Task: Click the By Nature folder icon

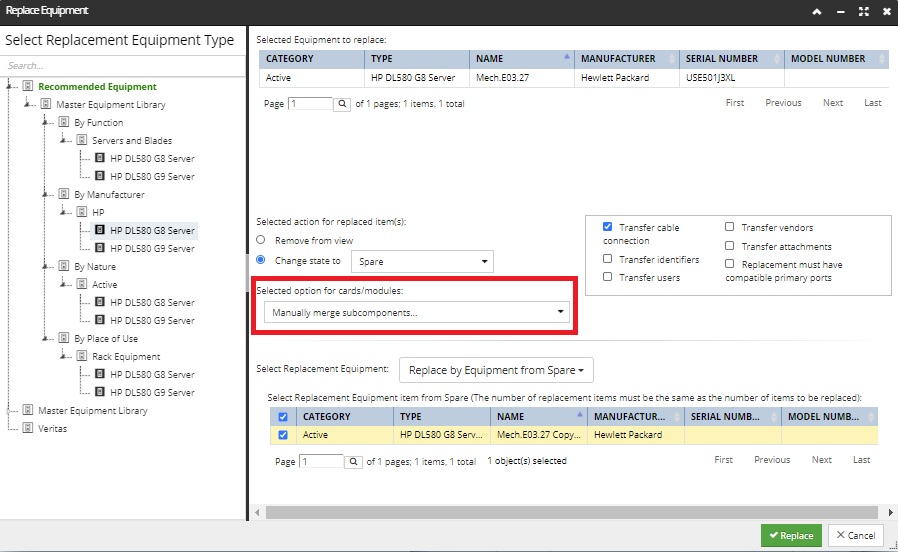Action: click(64, 266)
